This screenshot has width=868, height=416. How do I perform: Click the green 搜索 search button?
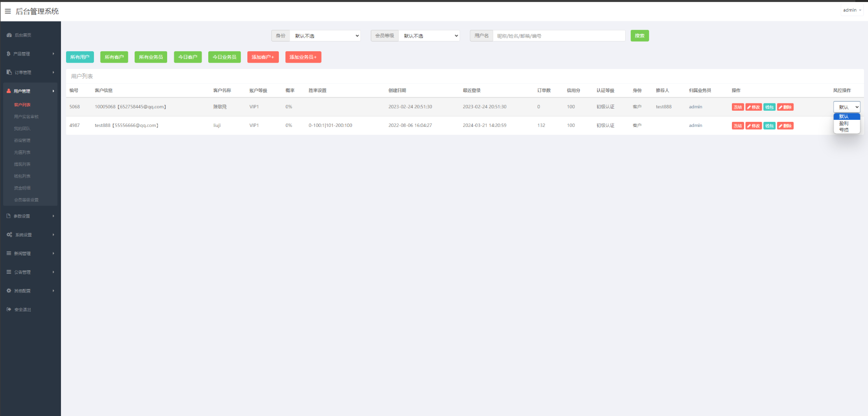click(x=639, y=36)
